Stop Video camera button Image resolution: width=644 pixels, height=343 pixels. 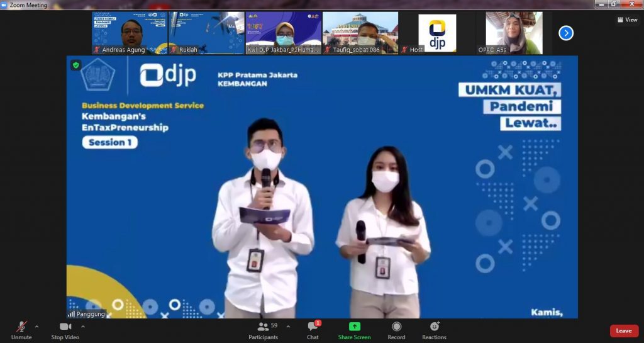tap(65, 330)
